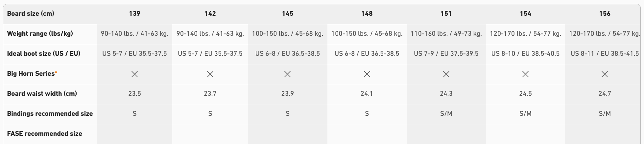Click the X mark under board size 156
This screenshot has width=644, height=144.
(605, 74)
